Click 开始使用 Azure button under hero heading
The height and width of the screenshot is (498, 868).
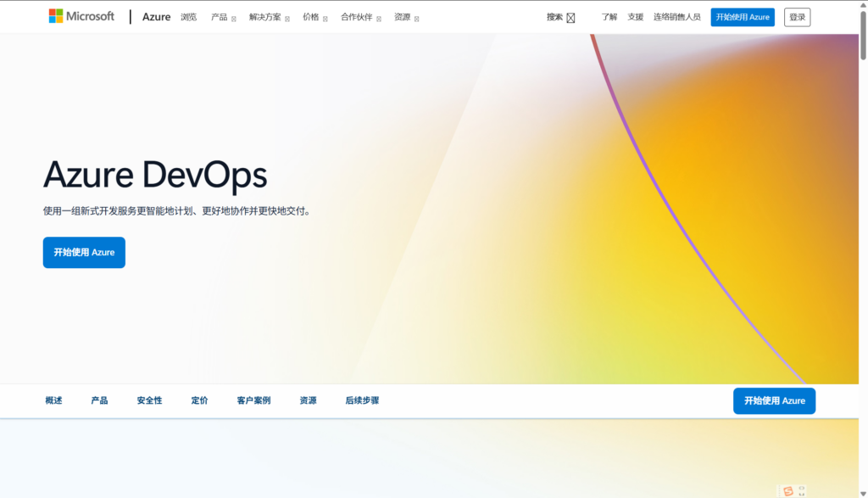coord(84,253)
